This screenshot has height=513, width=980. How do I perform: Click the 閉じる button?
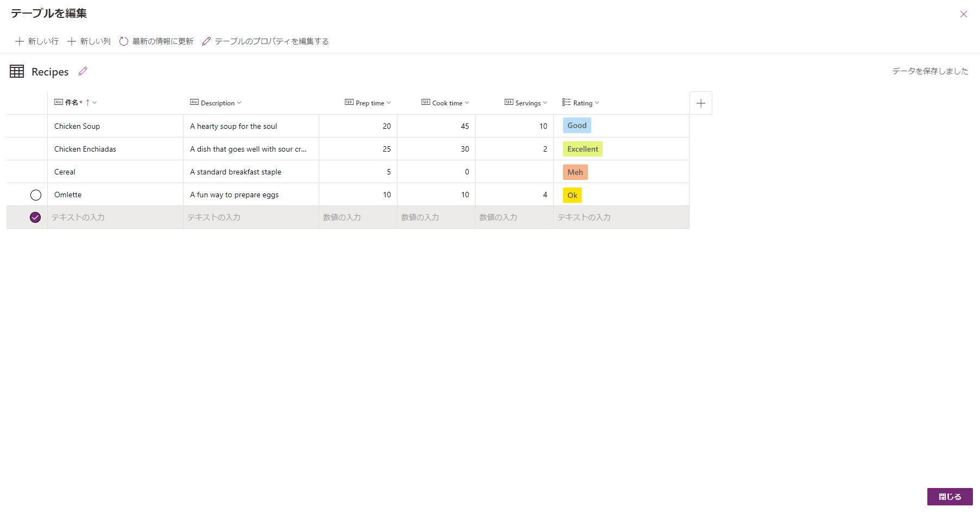[950, 497]
